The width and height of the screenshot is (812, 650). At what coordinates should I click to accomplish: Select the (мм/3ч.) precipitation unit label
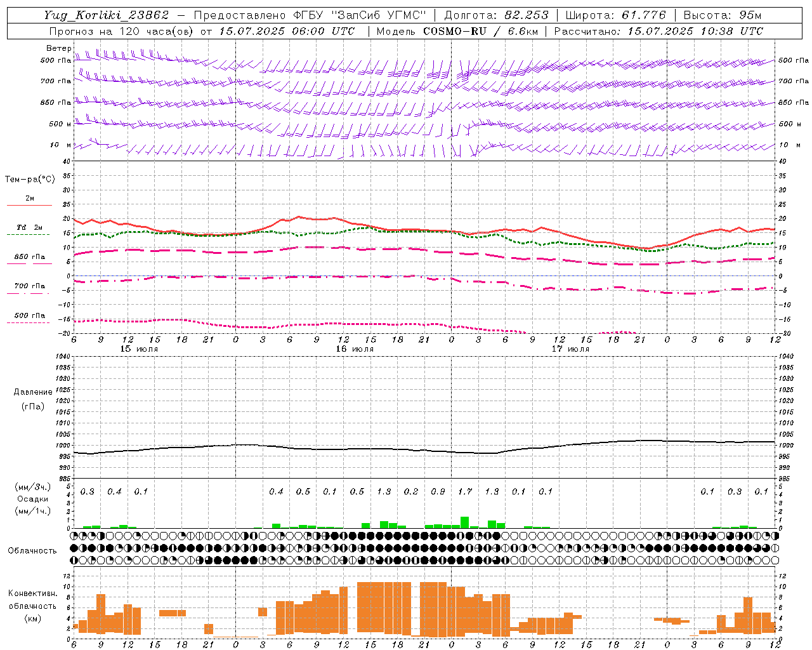coord(33,487)
